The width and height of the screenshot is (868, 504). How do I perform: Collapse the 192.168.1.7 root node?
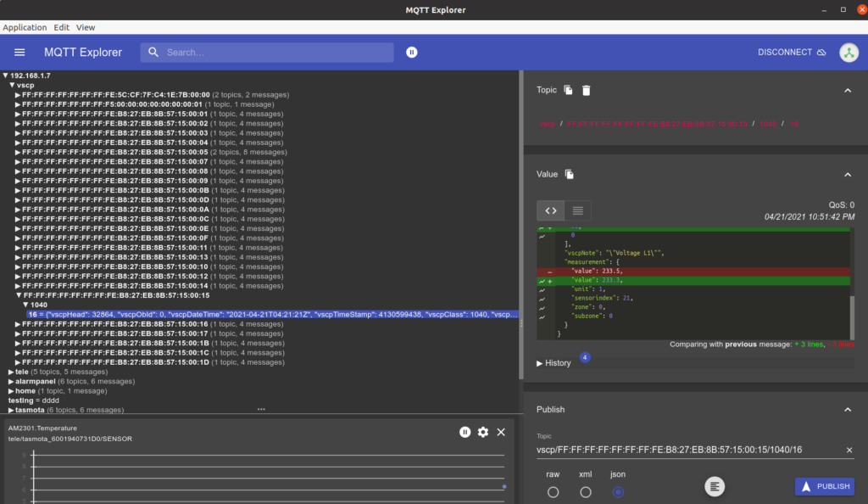(6, 76)
